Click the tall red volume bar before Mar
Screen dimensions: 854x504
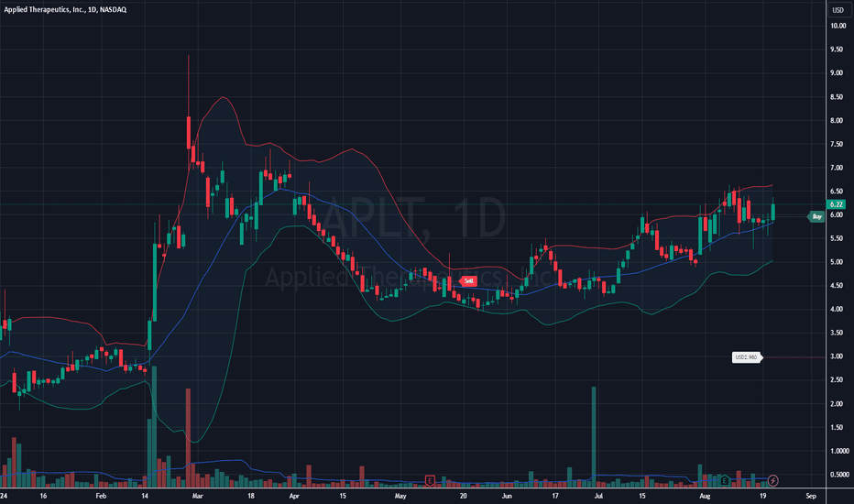[x=188, y=437]
